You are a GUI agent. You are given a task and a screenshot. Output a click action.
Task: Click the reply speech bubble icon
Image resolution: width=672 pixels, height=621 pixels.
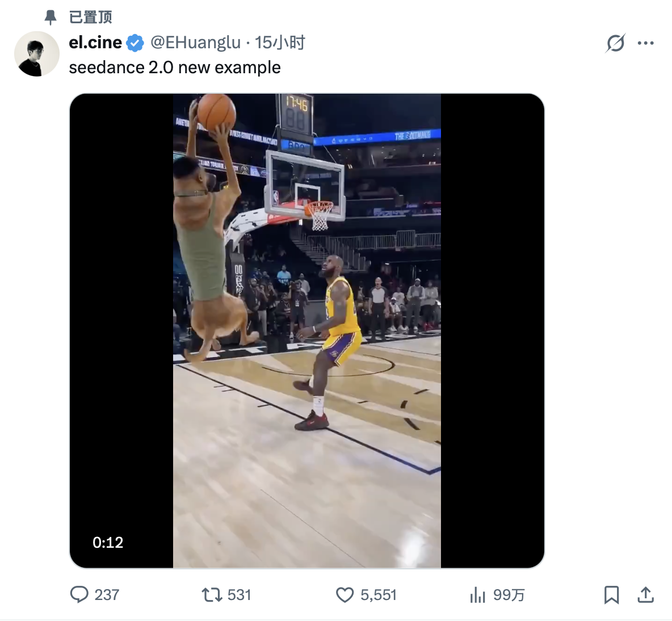[x=79, y=594]
